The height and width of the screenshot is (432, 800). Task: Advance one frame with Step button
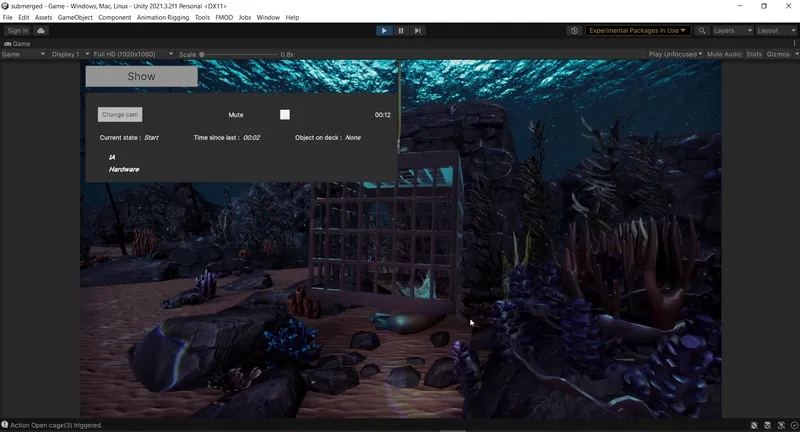417,31
